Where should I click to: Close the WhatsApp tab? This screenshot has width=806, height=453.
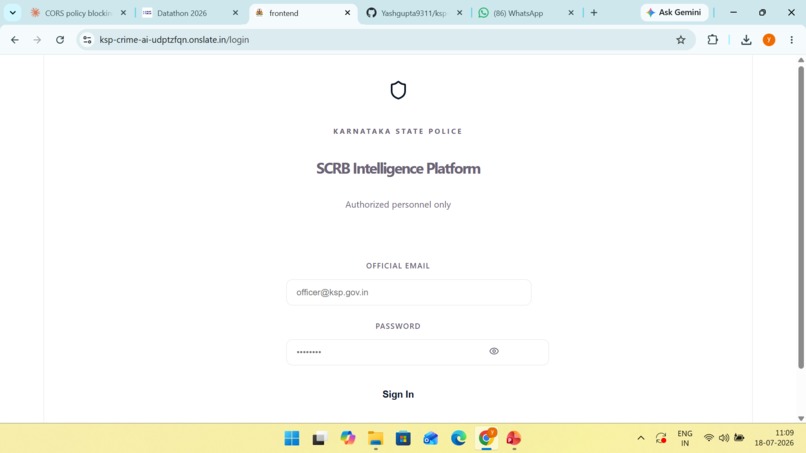tap(571, 13)
